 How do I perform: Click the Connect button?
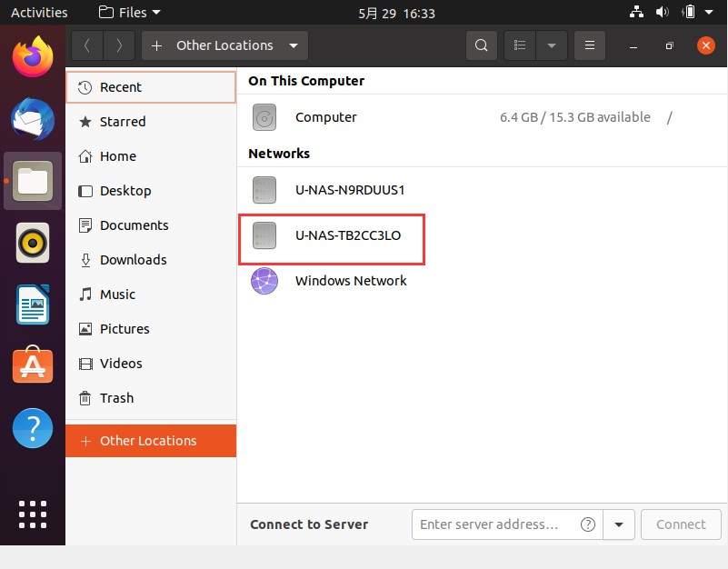point(681,524)
